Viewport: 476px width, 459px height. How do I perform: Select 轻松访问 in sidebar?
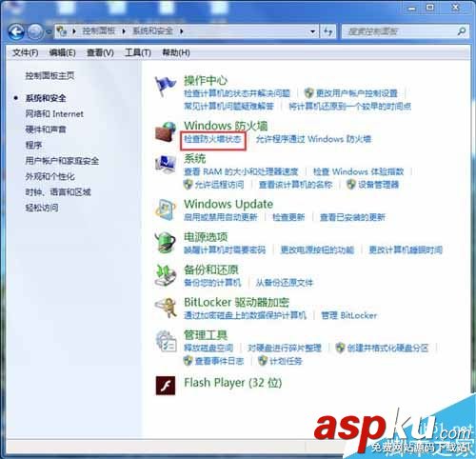tap(42, 208)
